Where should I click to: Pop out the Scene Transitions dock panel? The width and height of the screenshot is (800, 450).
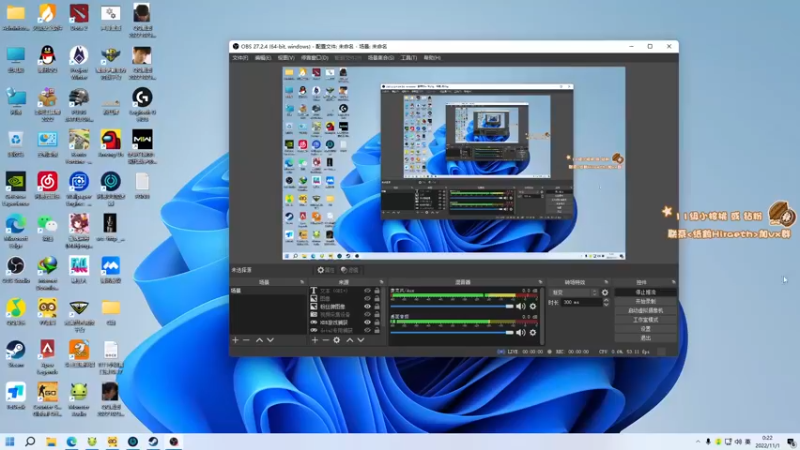pos(606,282)
